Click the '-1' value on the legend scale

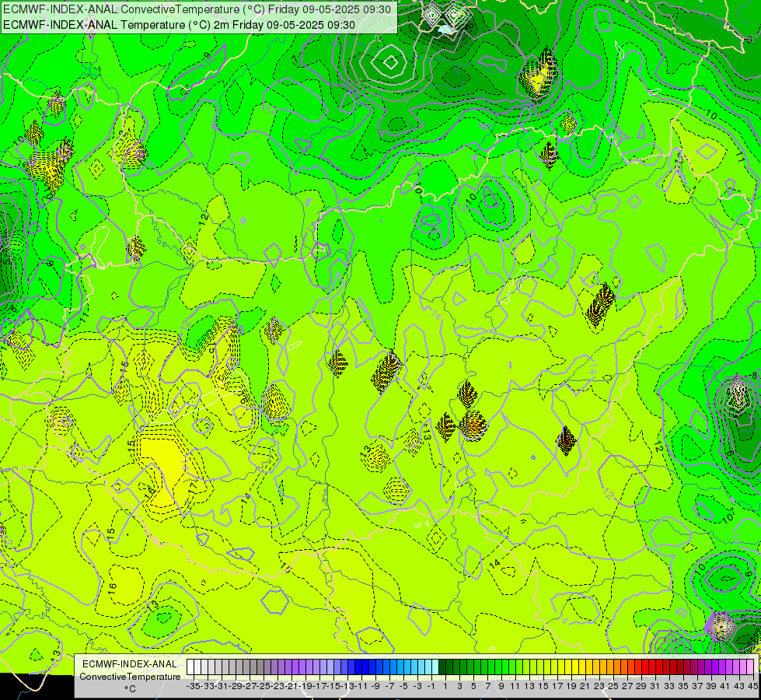tap(431, 686)
